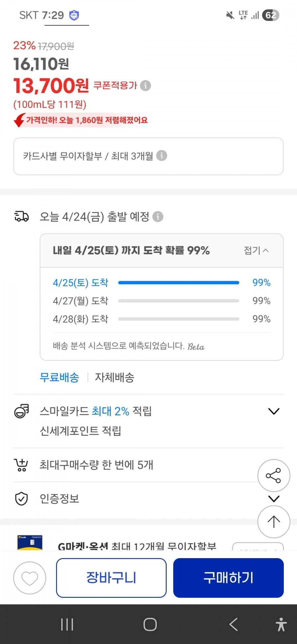Viewport: 297px width, 644px height.
Task: Tap the Smile Card banner thumbnail
Action: click(x=30, y=543)
